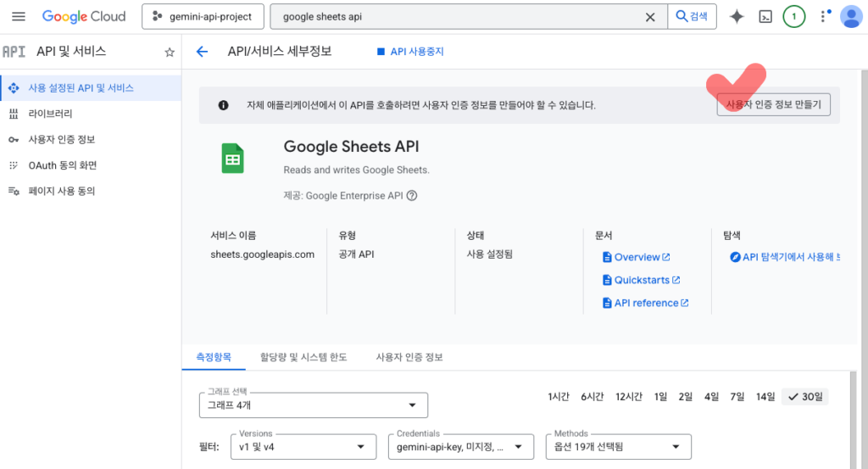The width and height of the screenshot is (868, 469).
Task: Open the Versions filter dropdown
Action: 303,446
